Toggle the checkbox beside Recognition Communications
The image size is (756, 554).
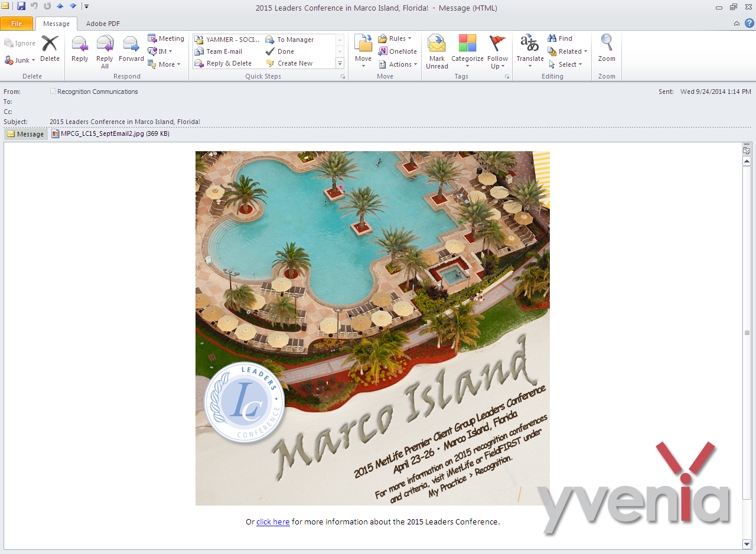tap(53, 92)
